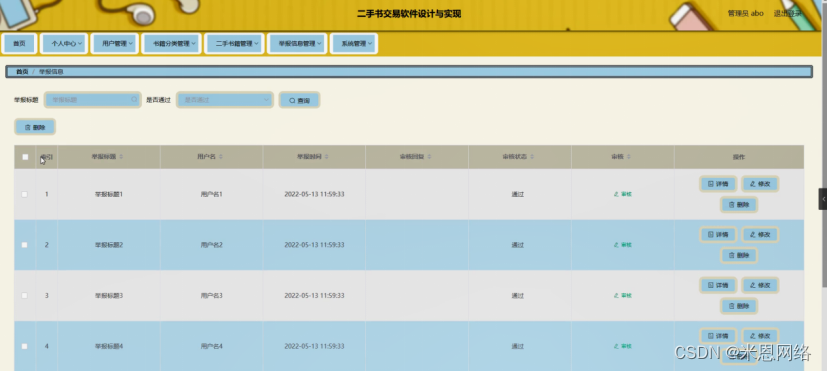This screenshot has width=827, height=371.
Task: Click the 举报信息 breadcrumb text
Action: tap(51, 72)
